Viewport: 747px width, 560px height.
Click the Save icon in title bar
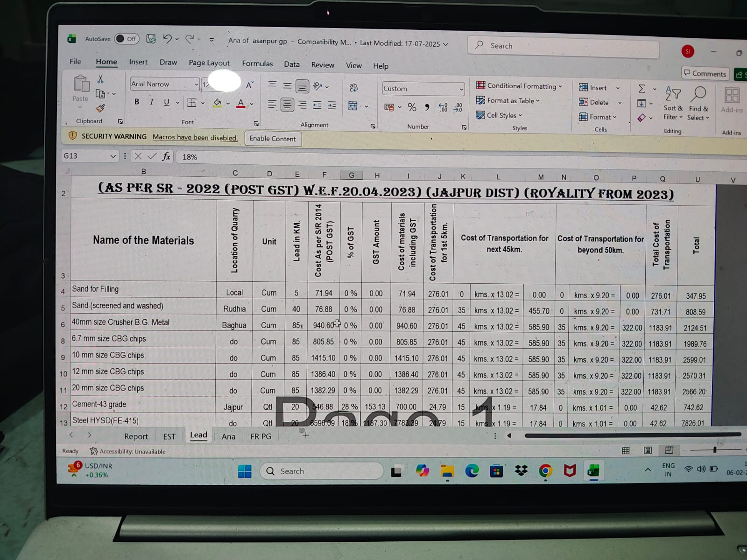(x=151, y=39)
